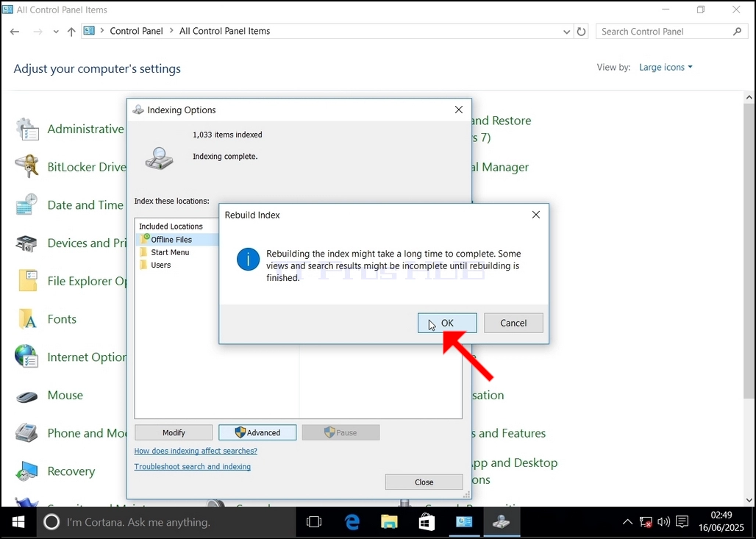The height and width of the screenshot is (539, 756).
Task: Go back using the back arrow
Action: pos(15,32)
